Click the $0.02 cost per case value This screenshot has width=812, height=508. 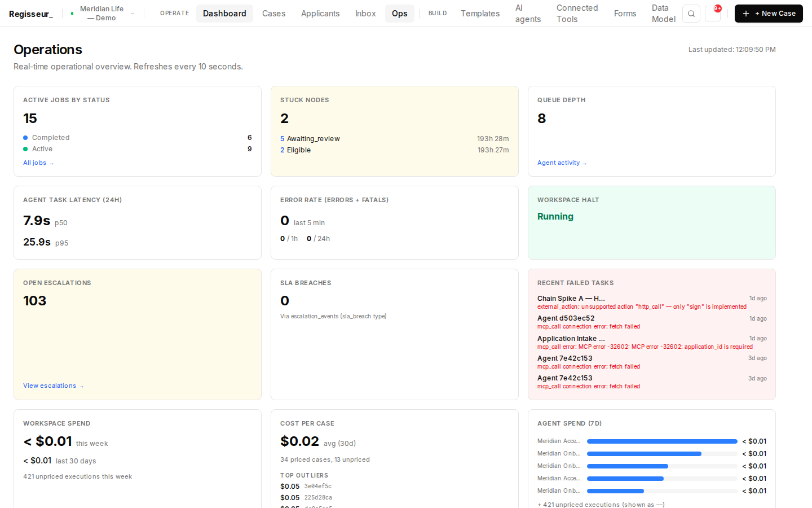pyautogui.click(x=300, y=441)
